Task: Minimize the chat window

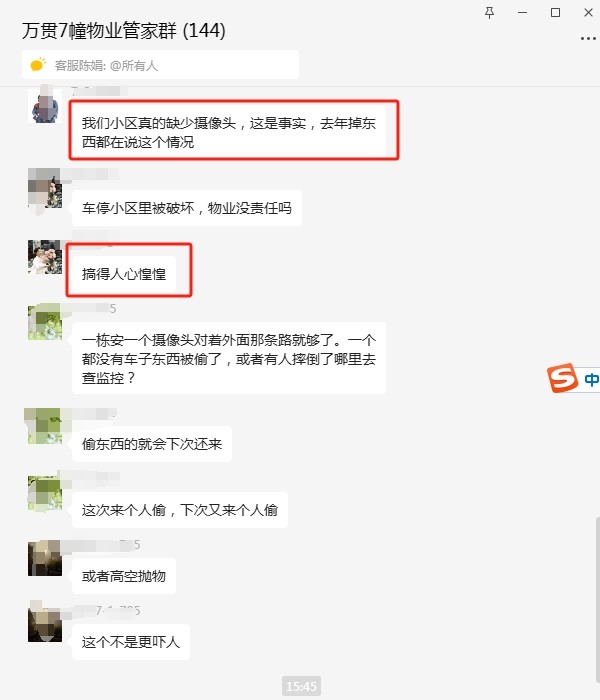Action: [x=522, y=12]
